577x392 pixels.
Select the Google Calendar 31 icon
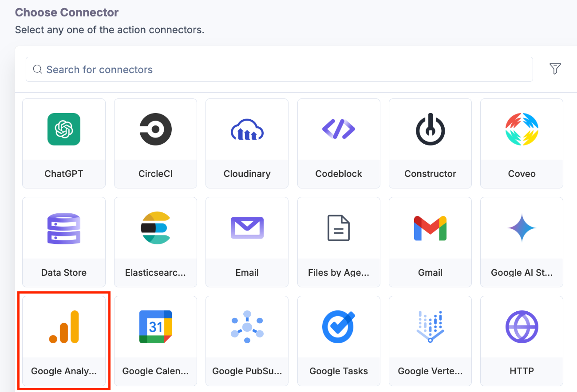click(x=155, y=327)
